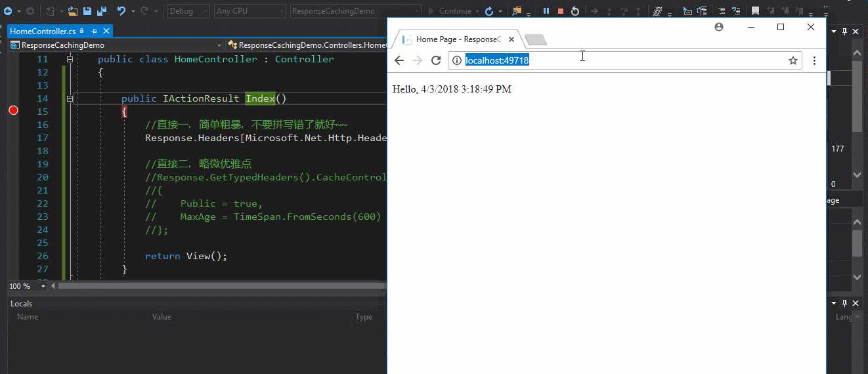
Task: Click the 'Hello, 4/3/2018 3:18:49 PM' page text
Action: pyautogui.click(x=452, y=89)
